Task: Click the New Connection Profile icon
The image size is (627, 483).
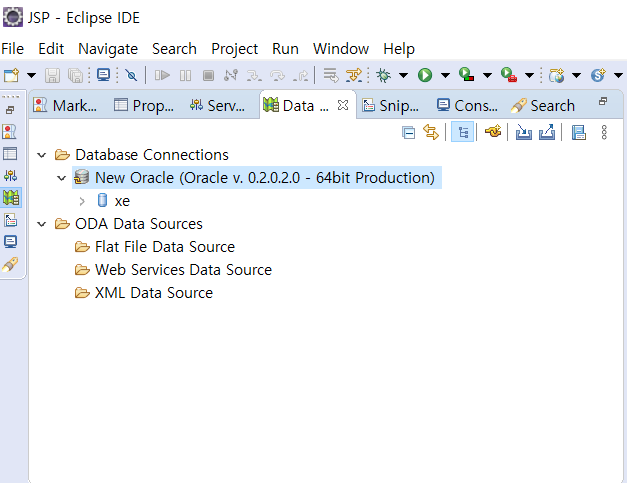Action: 493,132
